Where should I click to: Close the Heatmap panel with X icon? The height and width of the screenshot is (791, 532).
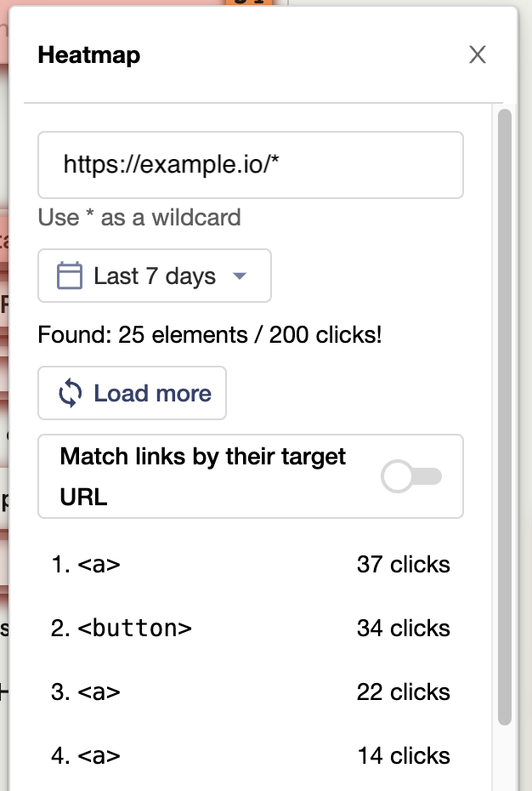point(478,55)
